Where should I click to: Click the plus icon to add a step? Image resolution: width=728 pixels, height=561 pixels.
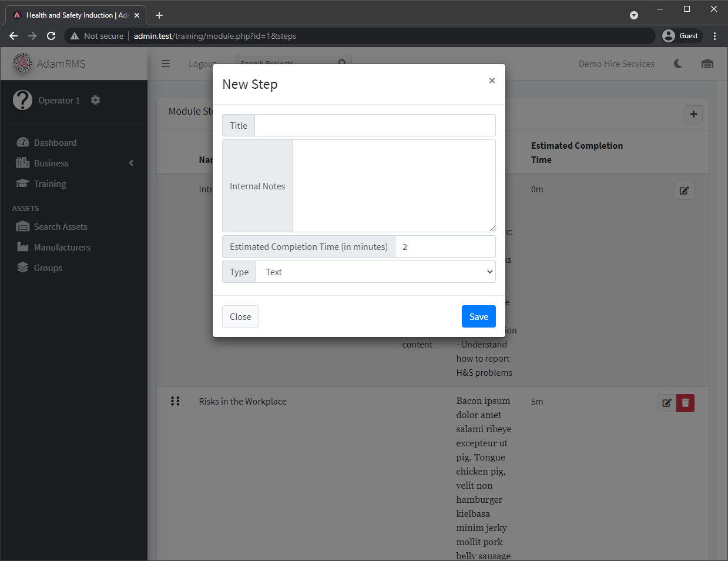693,114
